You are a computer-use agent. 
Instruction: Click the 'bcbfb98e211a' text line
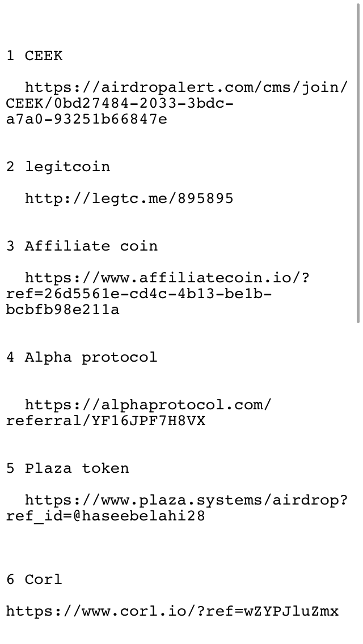coord(62,310)
